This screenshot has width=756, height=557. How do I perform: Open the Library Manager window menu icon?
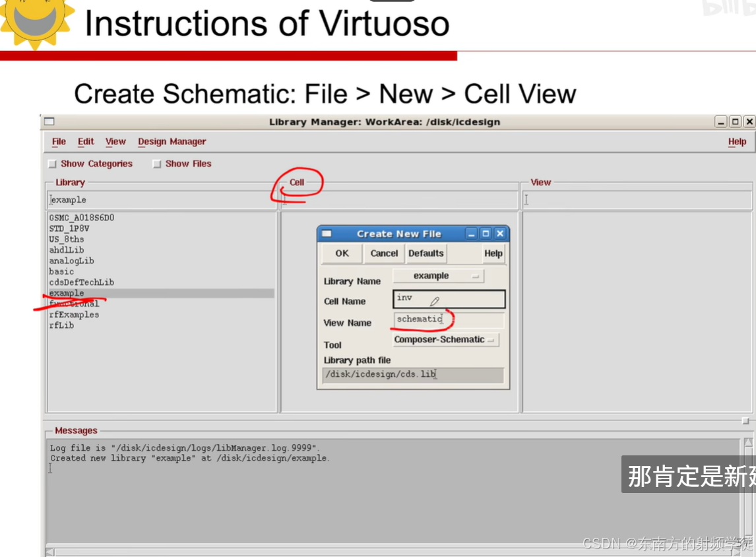pos(49,121)
